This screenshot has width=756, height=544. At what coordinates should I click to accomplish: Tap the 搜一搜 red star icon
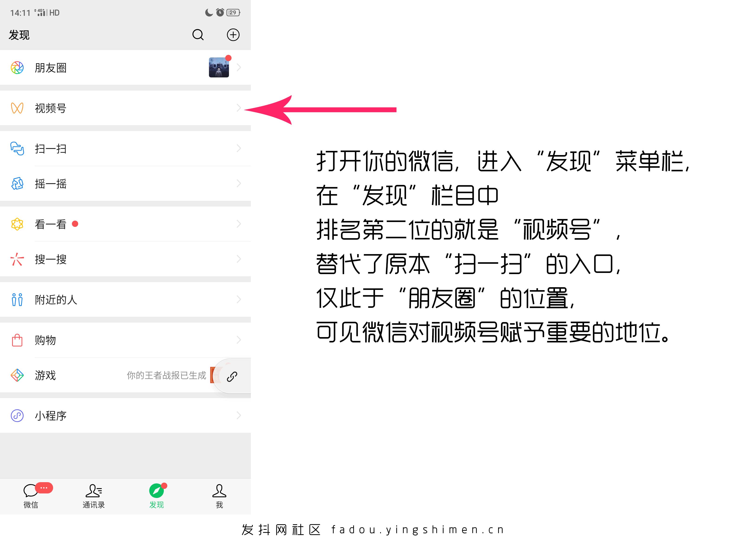(x=17, y=259)
